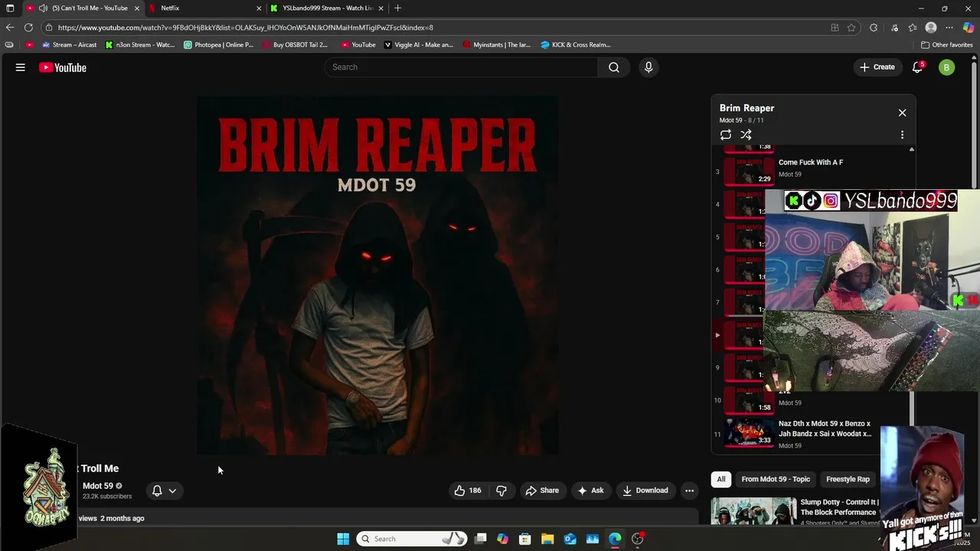
Task: Open Outlook from the taskbar
Action: [570, 539]
